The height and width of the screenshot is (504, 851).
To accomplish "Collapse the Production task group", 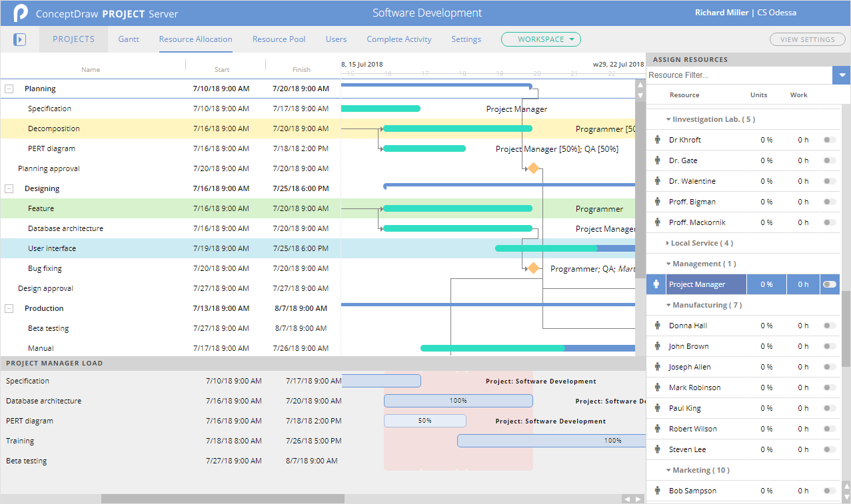I will click(x=9, y=308).
